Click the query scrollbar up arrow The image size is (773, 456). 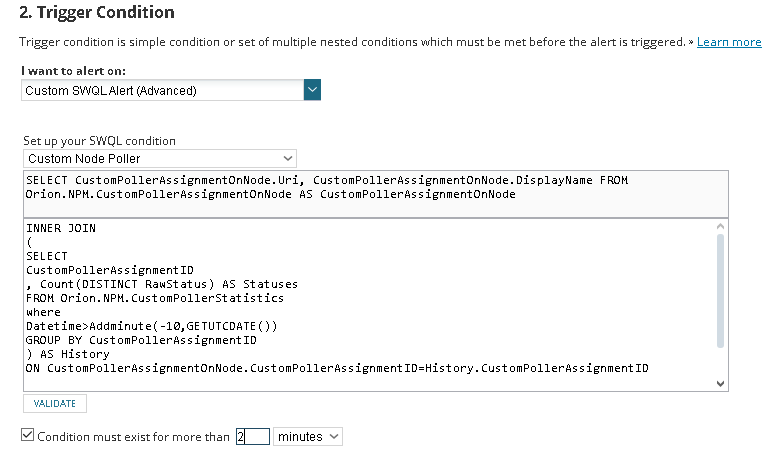click(719, 227)
